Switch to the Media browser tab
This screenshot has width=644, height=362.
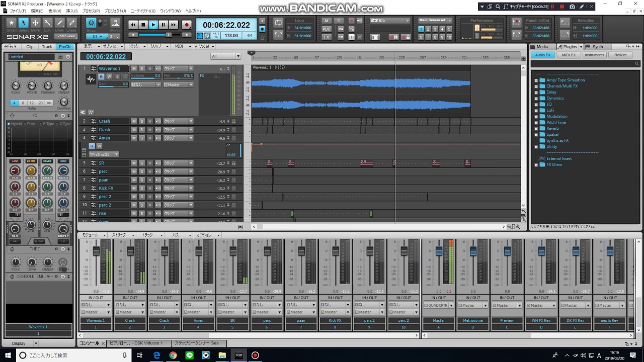pos(542,47)
